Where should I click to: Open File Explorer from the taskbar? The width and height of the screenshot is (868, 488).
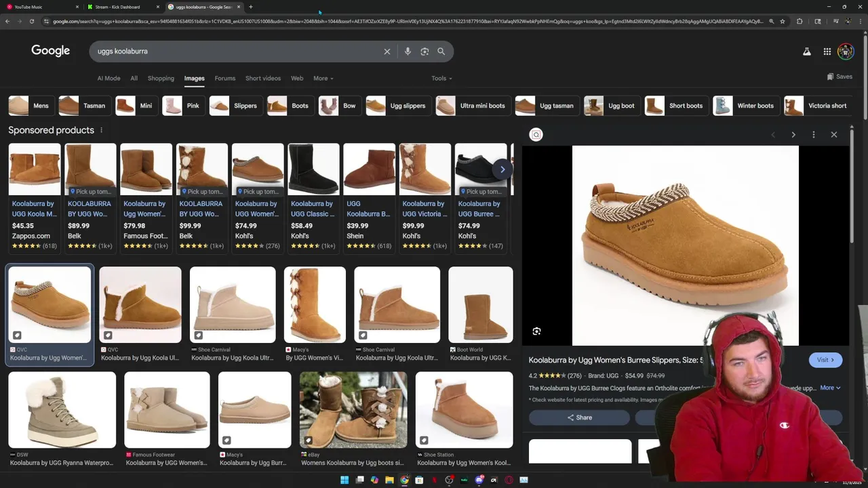coord(389,480)
